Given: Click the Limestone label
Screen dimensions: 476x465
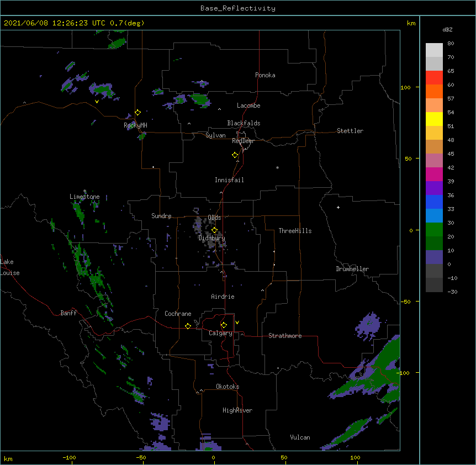Looking at the screenshot, I should pos(84,197).
